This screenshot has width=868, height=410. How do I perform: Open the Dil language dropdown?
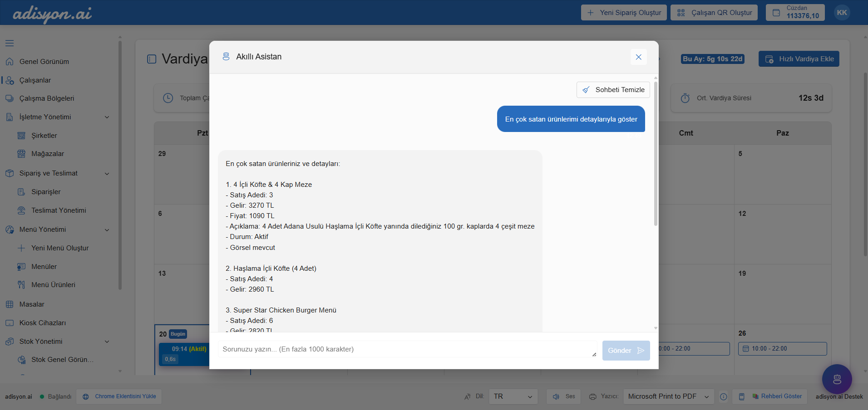(x=513, y=397)
